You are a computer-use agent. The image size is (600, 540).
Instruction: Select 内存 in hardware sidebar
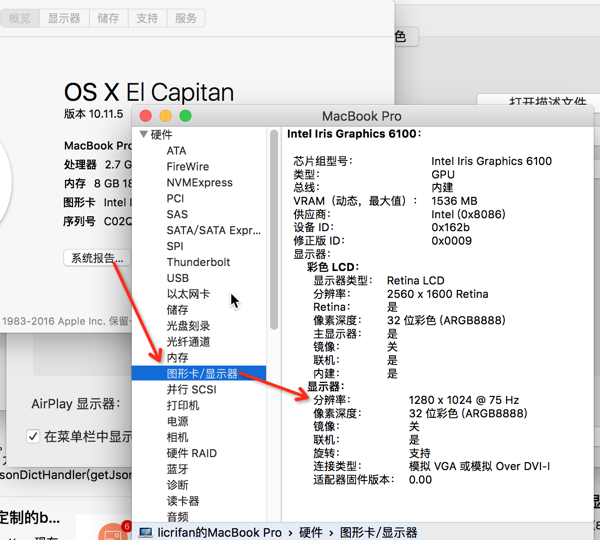click(x=177, y=358)
